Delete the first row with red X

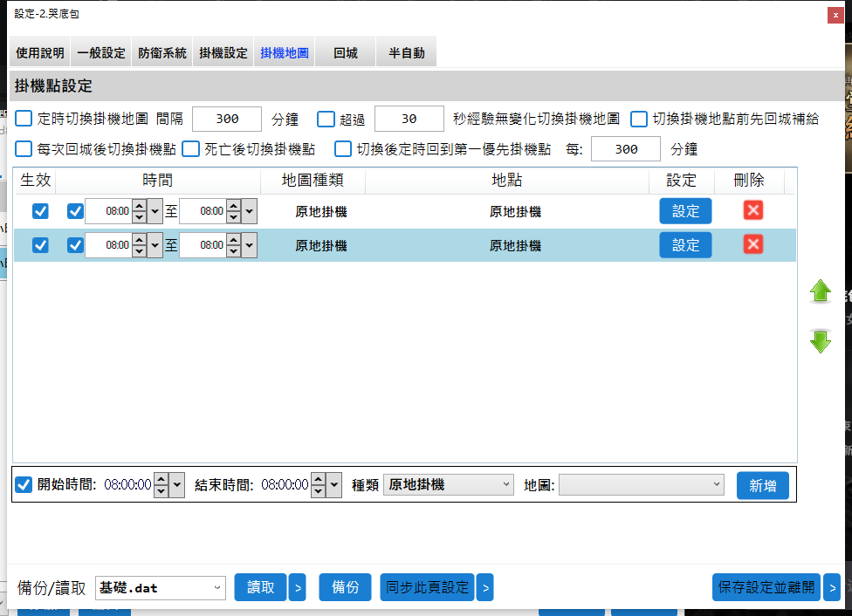[x=753, y=211]
